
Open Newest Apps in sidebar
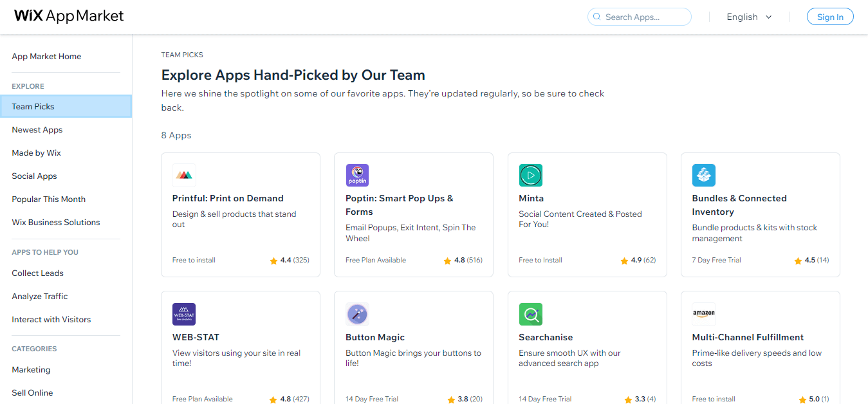[x=37, y=130]
